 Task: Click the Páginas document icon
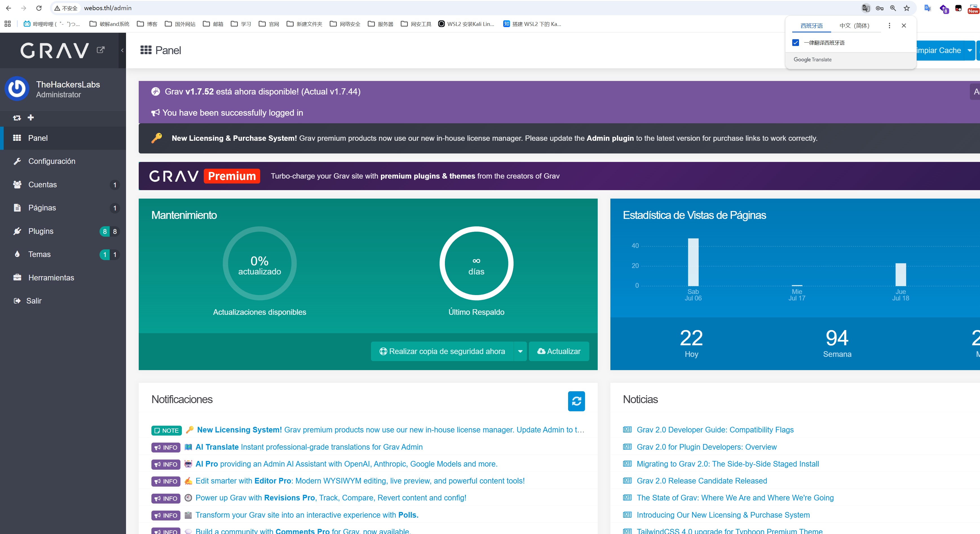click(17, 208)
